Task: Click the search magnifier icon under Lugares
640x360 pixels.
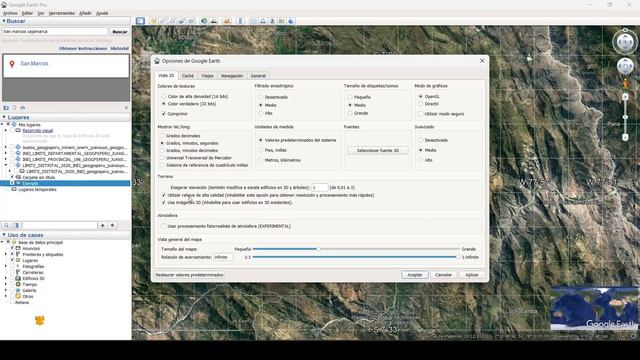Action: coord(6,225)
